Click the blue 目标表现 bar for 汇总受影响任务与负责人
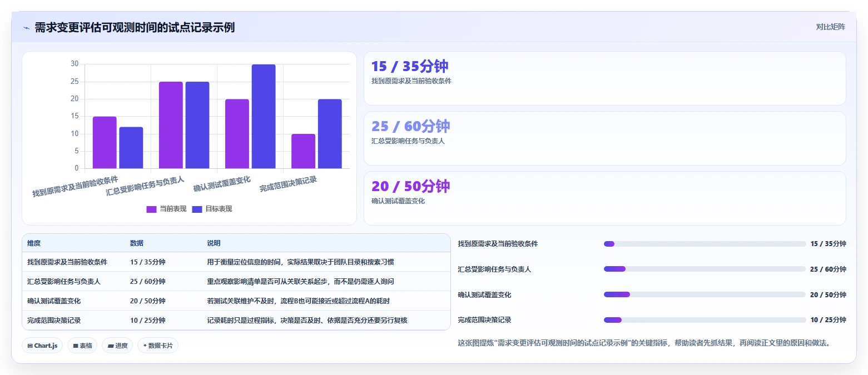This screenshot has width=868, height=375. click(197, 125)
